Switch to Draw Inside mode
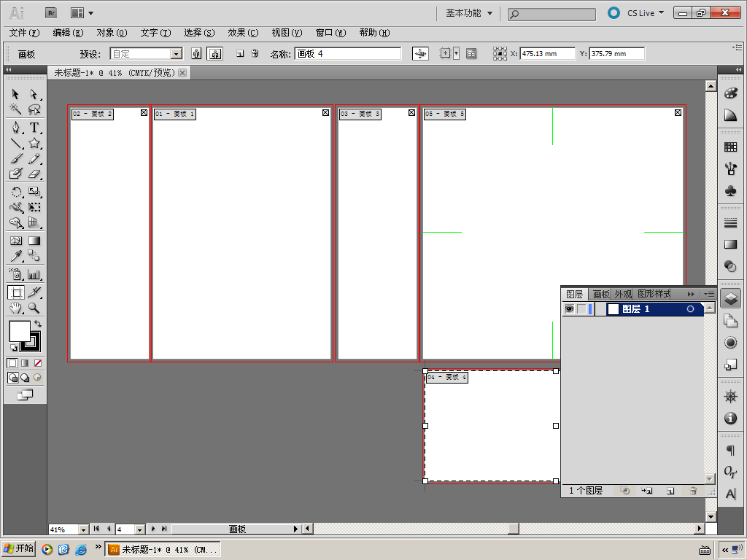The height and width of the screenshot is (560, 747). [x=37, y=378]
